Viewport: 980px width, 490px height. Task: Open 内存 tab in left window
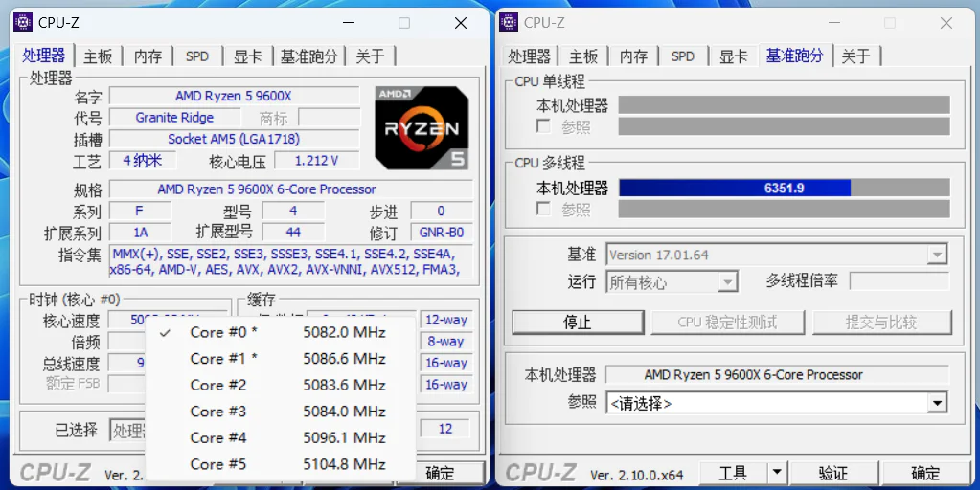click(x=148, y=56)
